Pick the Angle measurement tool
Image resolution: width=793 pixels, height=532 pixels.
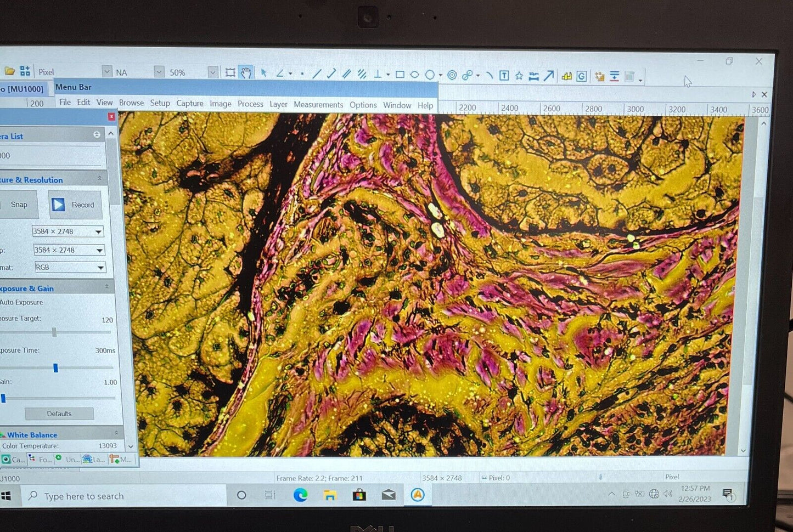point(280,73)
